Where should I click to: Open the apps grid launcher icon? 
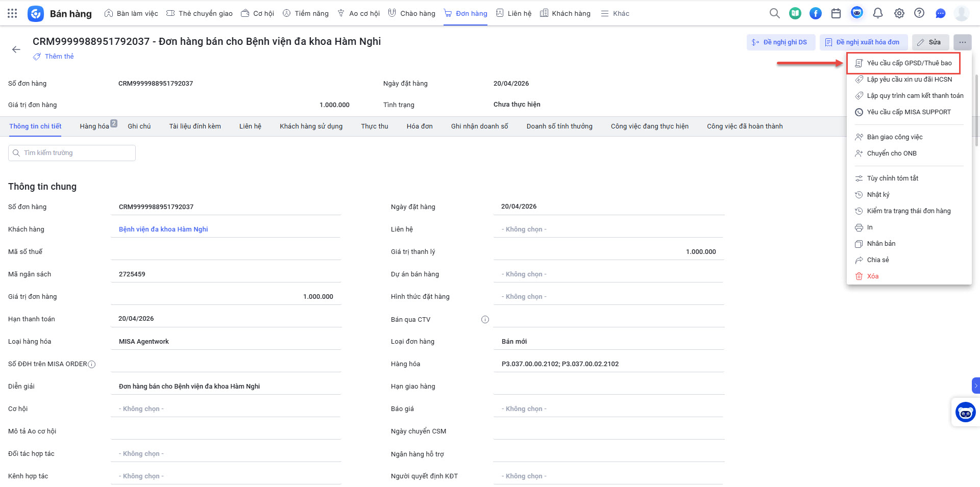12,13
